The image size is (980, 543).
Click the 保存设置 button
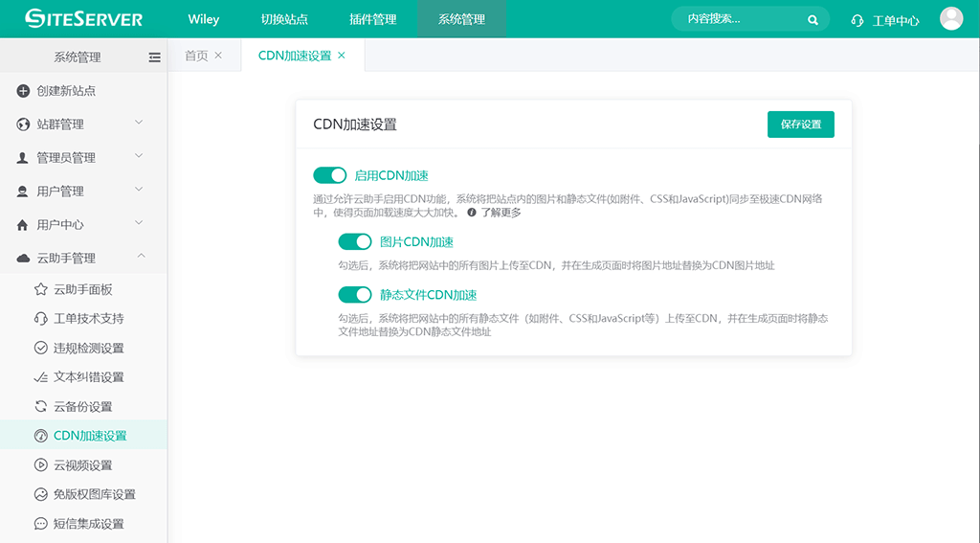click(800, 124)
